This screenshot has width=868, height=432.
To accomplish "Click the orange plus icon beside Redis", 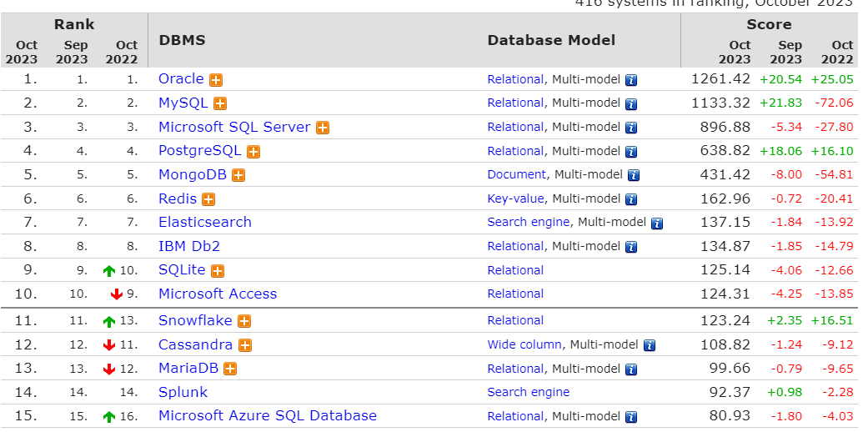I will 208,199.
